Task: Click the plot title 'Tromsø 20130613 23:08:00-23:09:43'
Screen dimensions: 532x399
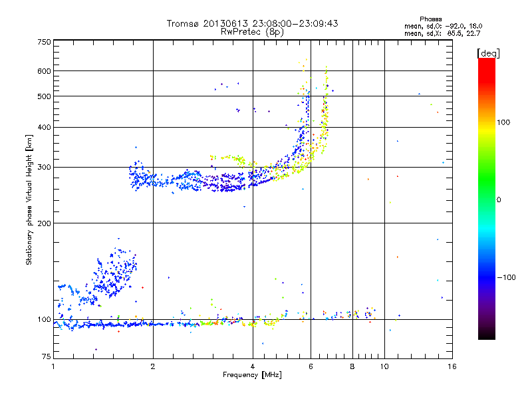Action: point(252,23)
